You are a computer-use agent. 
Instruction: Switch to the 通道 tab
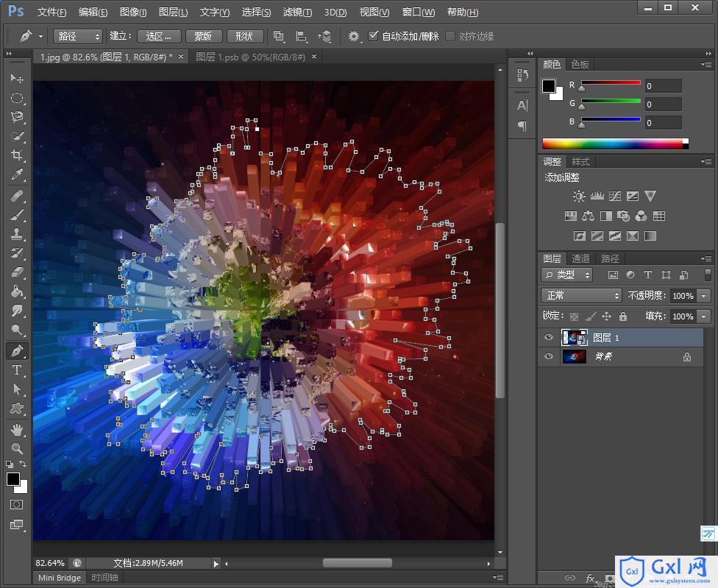tap(580, 258)
